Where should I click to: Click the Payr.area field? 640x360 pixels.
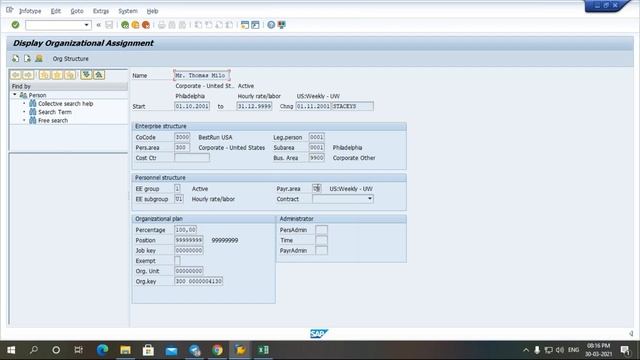(x=316, y=189)
